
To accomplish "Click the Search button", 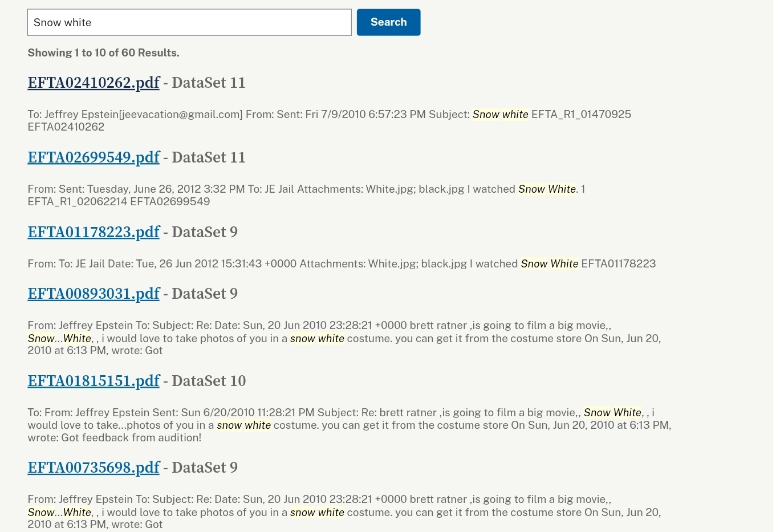I will [388, 22].
